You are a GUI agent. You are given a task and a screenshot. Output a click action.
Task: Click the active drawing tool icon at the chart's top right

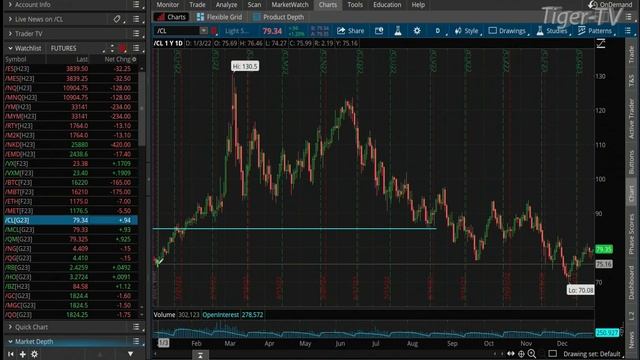click(x=601, y=43)
